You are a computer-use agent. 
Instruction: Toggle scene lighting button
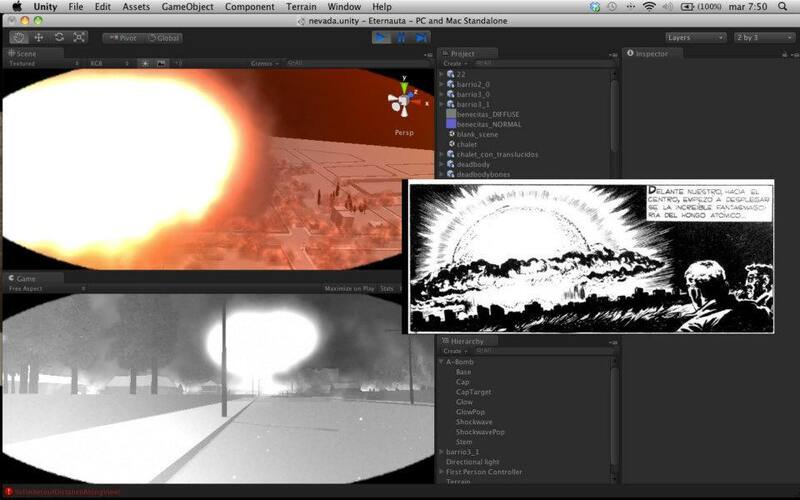click(145, 63)
